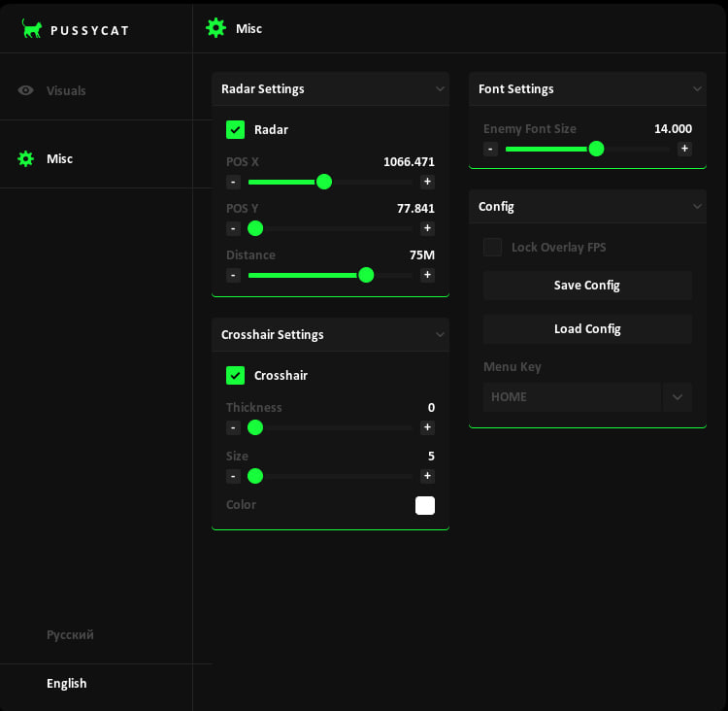Increase Enemy Font Size with plus icon

(x=684, y=149)
